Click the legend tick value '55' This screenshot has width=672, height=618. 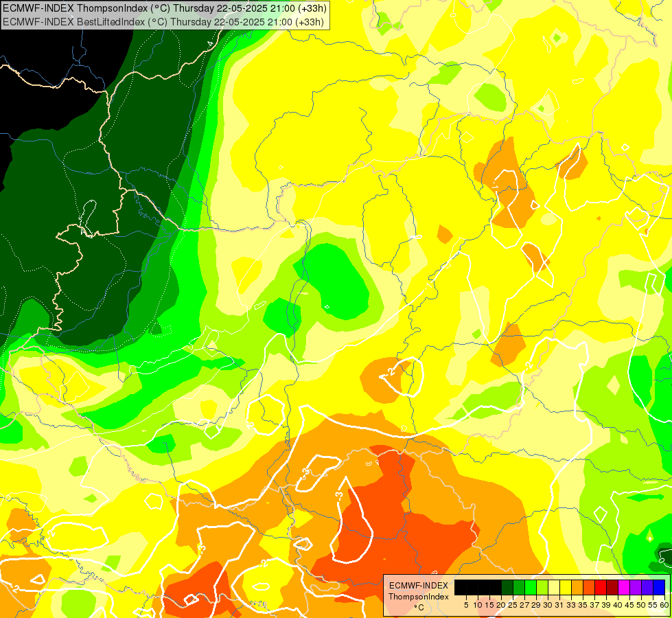coord(653,605)
